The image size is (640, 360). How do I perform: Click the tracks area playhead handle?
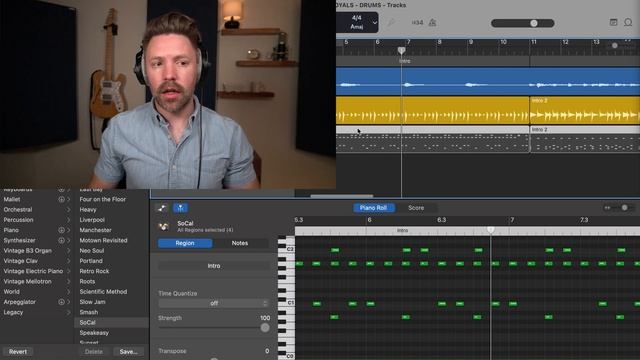(x=401, y=50)
